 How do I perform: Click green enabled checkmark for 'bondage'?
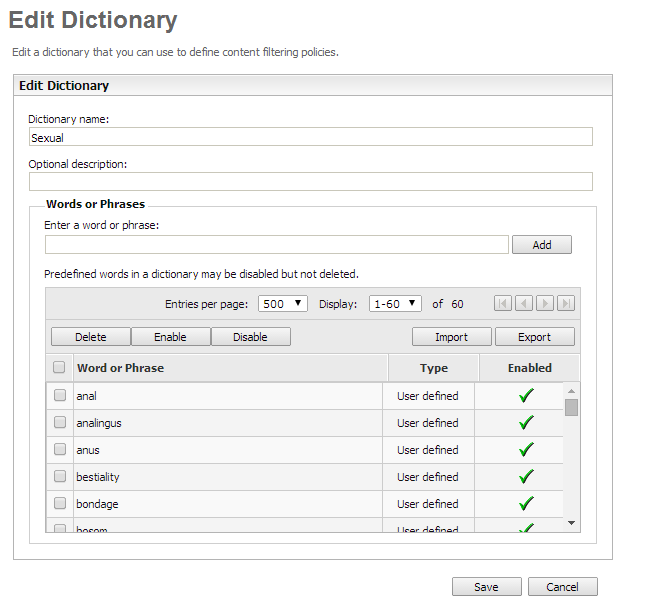click(x=527, y=504)
